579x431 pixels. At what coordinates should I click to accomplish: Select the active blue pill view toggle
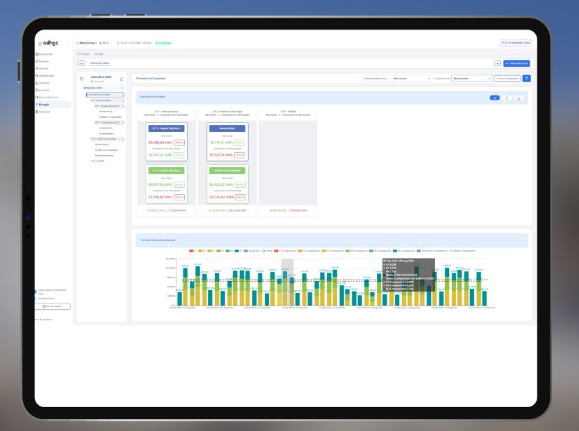[494, 98]
